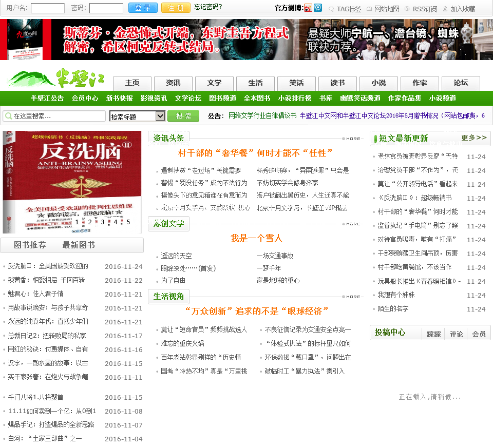Open 小说排行榜 in green menu
Screen dimensions: 493x448
point(295,99)
